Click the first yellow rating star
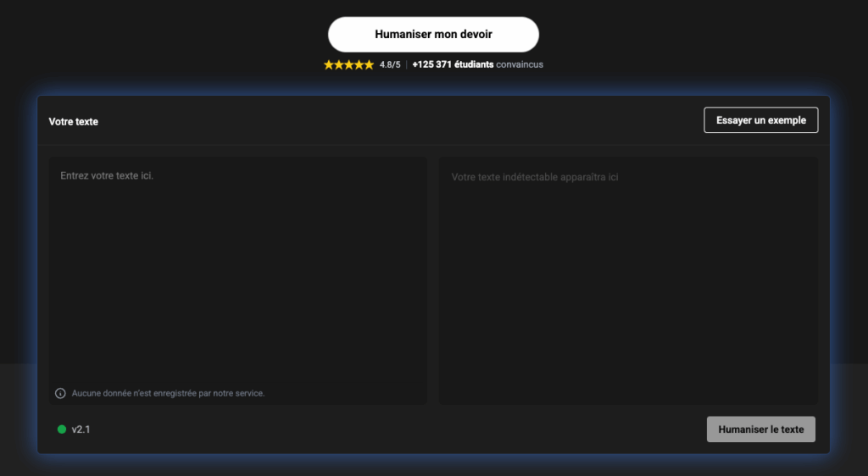 329,65
